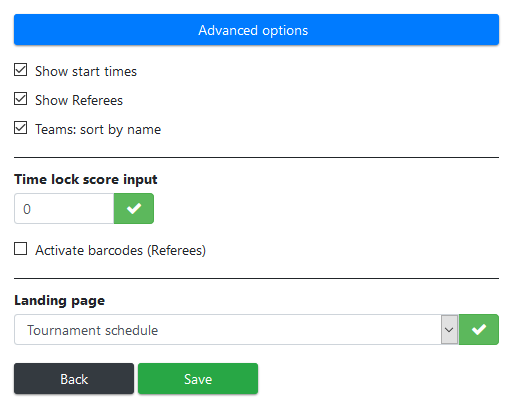Enable Activate barcodes (Referees) checkbox
The width and height of the screenshot is (513, 410).
click(x=21, y=249)
